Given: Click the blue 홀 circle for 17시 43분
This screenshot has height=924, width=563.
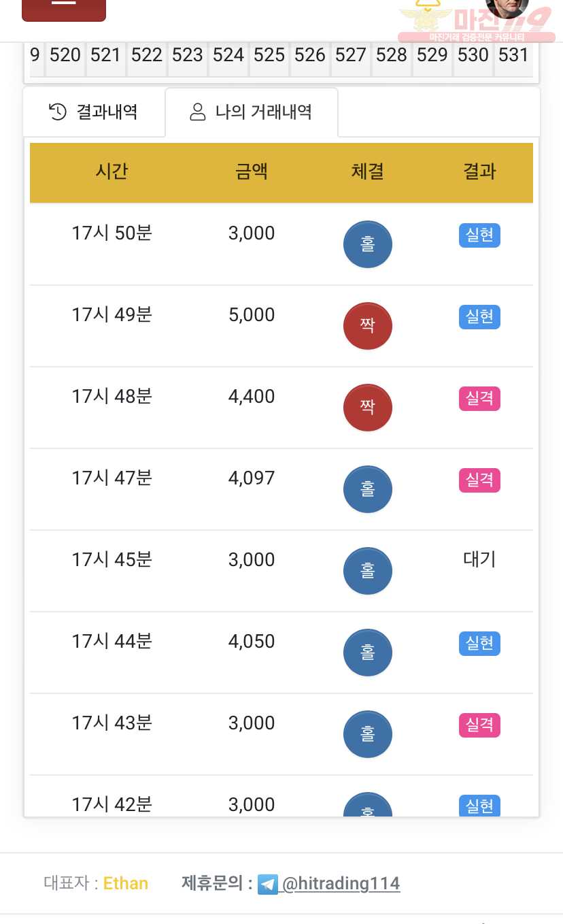Looking at the screenshot, I should tap(368, 734).
